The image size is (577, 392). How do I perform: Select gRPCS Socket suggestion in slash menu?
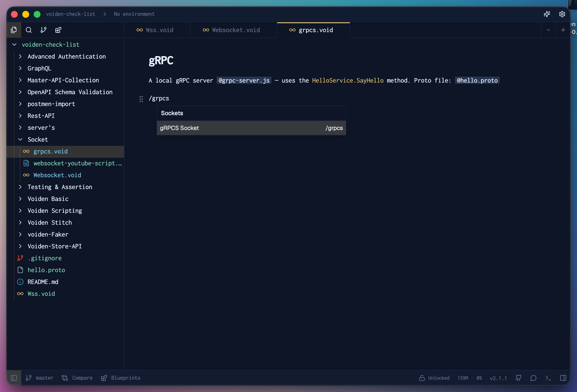coord(251,128)
